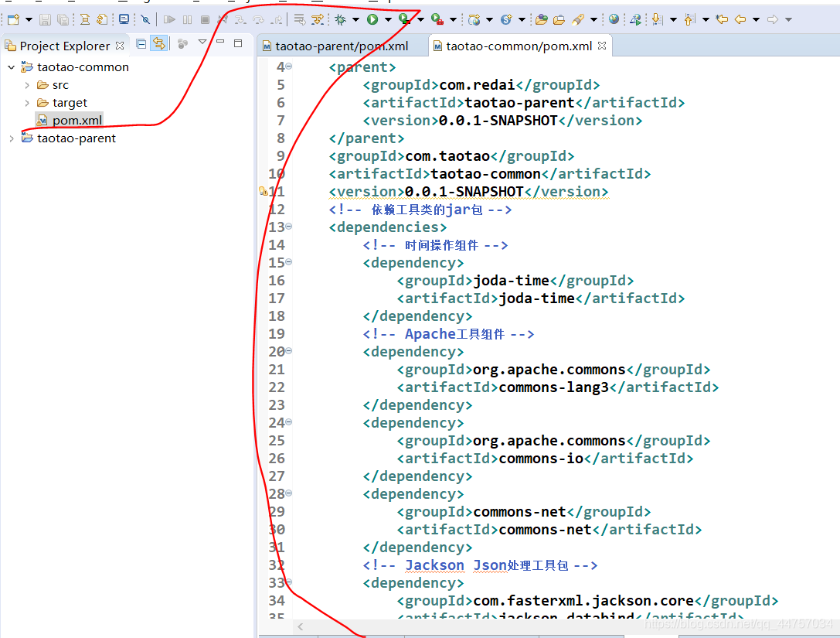Click the Open Web Browser globe icon
Image resolution: width=840 pixels, height=638 pixels.
614,19
